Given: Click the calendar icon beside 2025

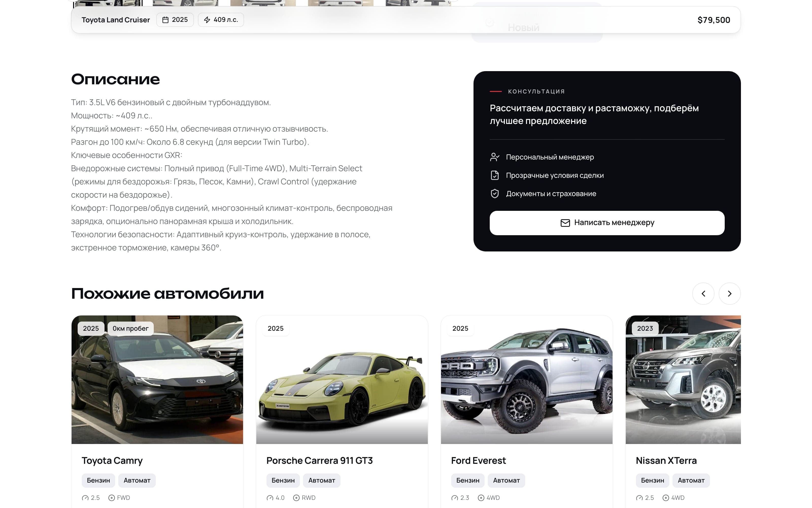Looking at the screenshot, I should point(165,20).
